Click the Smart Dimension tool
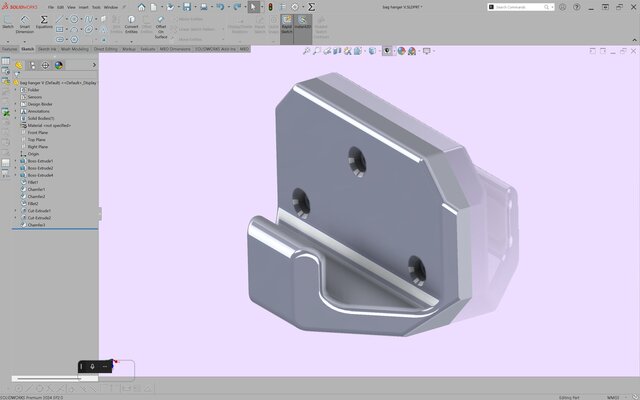 (x=24, y=26)
